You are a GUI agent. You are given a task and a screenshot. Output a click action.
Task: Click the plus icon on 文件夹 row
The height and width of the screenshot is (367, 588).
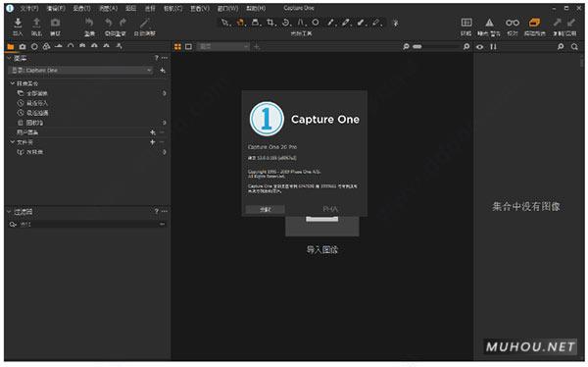[x=153, y=142]
